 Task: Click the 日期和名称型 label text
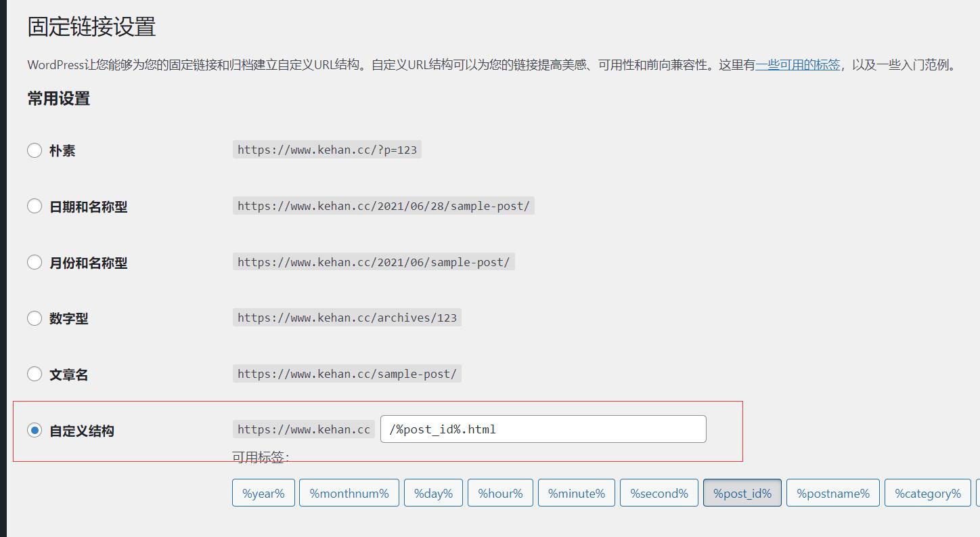coord(88,207)
